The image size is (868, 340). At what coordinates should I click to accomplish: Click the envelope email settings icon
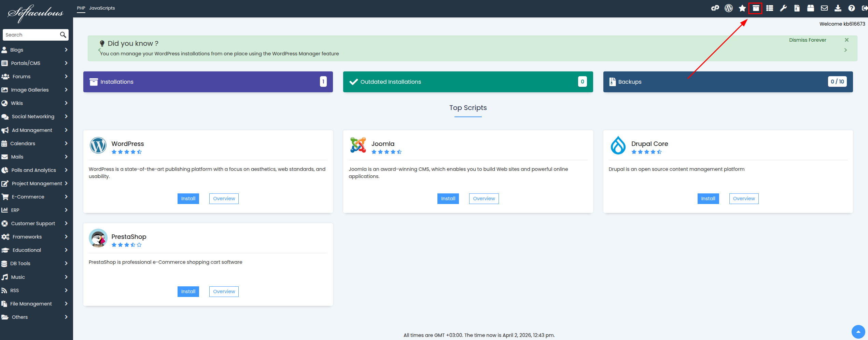824,8
